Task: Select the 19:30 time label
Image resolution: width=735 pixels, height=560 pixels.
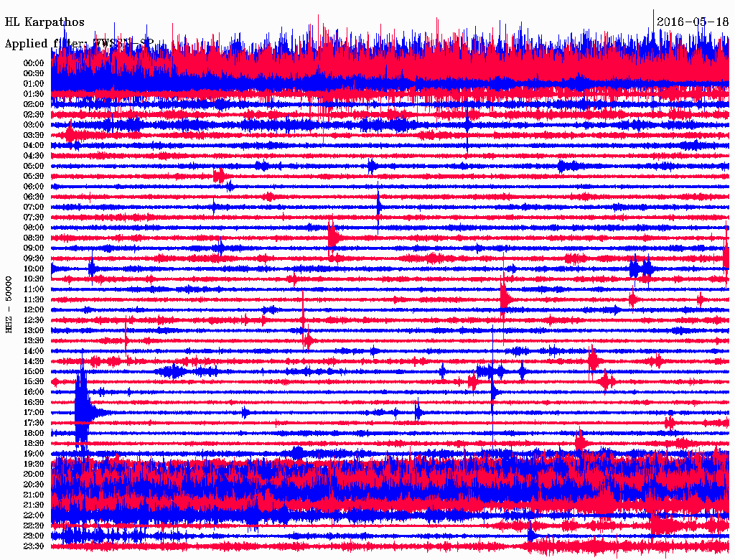Action: pyautogui.click(x=33, y=464)
